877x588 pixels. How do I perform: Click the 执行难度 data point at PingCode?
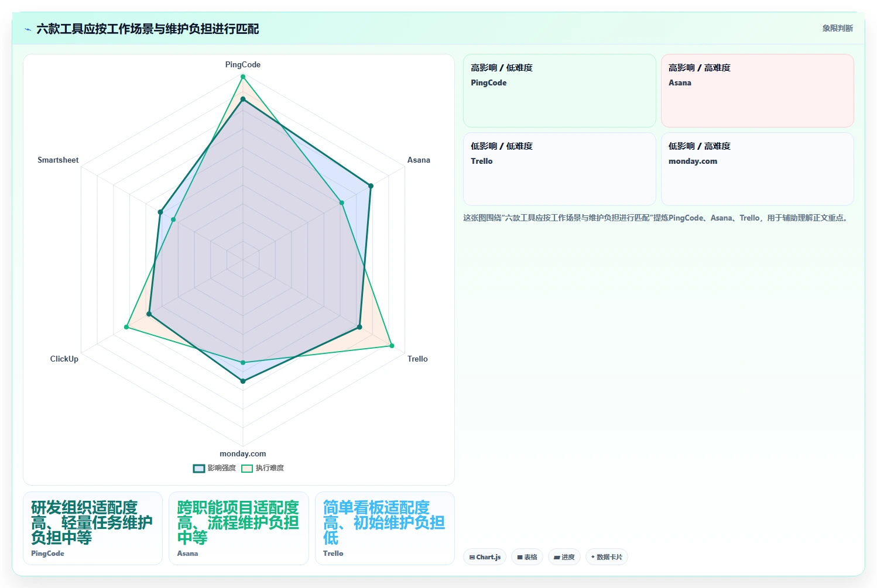point(243,77)
